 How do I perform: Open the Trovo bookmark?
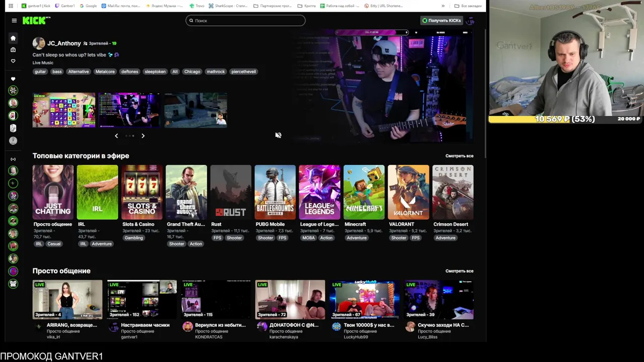click(198, 6)
